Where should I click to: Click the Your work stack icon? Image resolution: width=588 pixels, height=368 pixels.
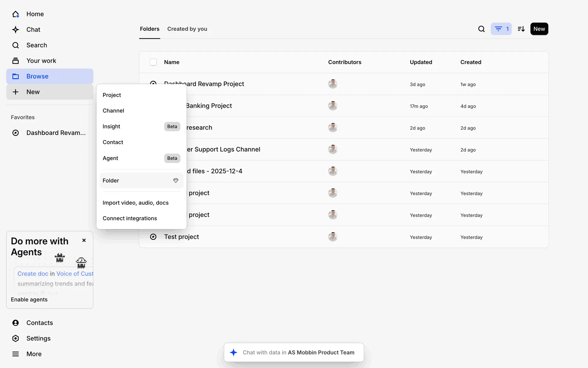point(16,61)
